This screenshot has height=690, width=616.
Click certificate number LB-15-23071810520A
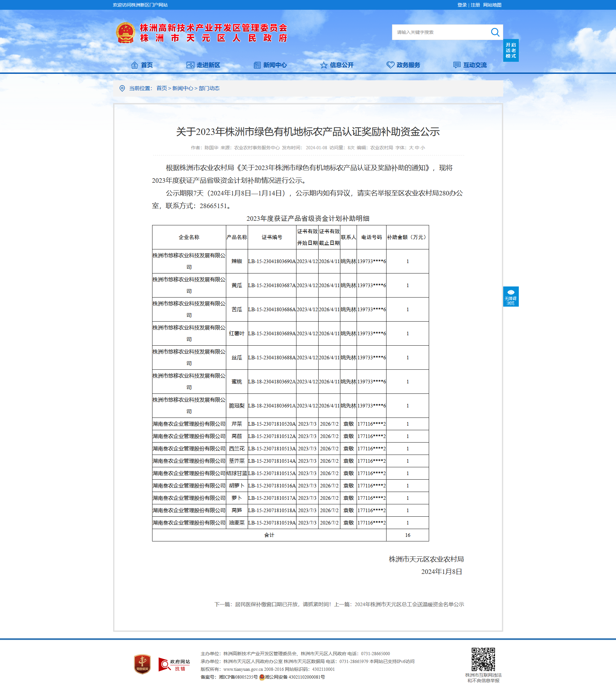272,424
